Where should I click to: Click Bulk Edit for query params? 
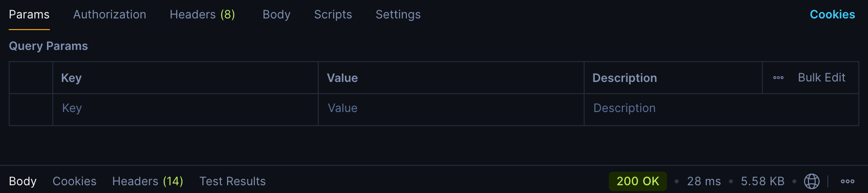(x=821, y=78)
